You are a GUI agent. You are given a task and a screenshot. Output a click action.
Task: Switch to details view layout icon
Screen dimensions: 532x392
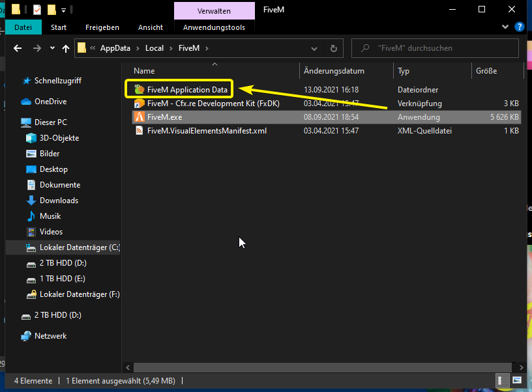[x=503, y=380]
